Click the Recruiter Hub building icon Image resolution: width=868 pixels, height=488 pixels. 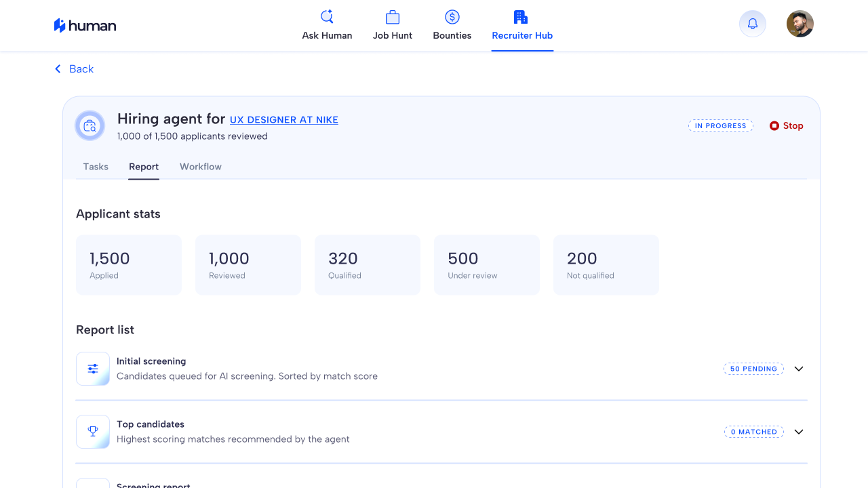[521, 17]
